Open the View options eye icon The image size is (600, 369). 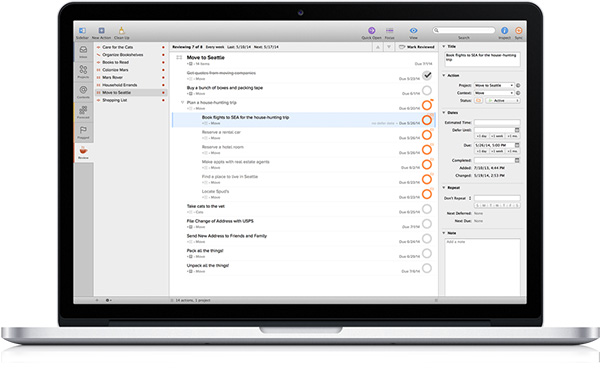pos(414,33)
